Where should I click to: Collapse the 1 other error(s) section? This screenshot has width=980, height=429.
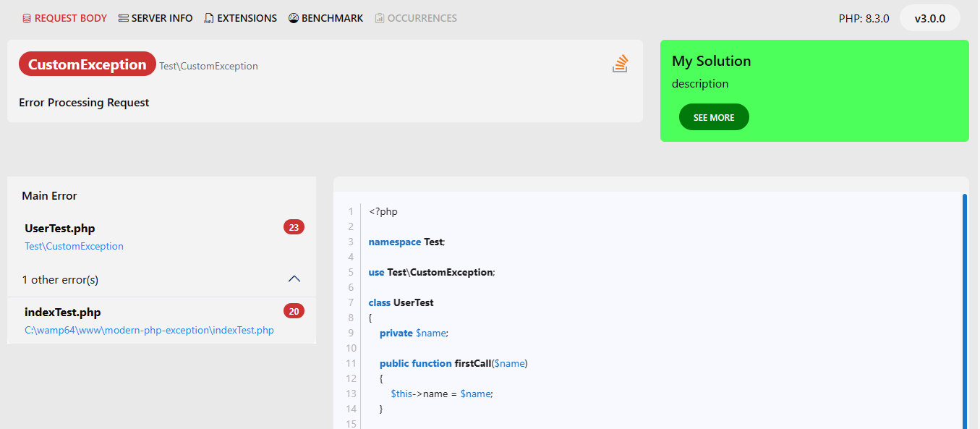[294, 279]
